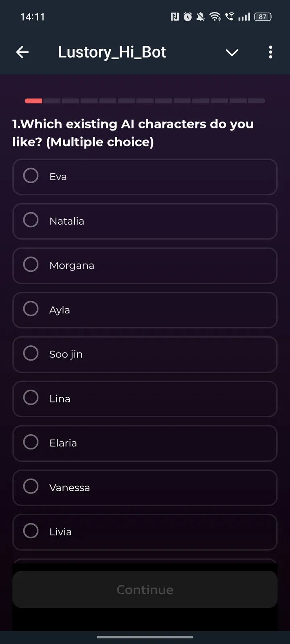Select the Soo jin character
This screenshot has width=290, height=644.
(x=31, y=353)
